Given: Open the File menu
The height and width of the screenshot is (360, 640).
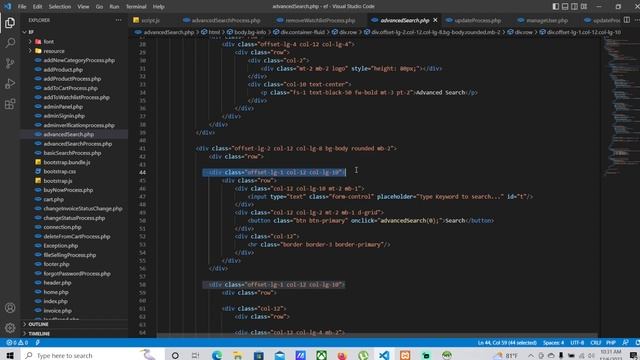Looking at the screenshot, I should coord(22,7).
